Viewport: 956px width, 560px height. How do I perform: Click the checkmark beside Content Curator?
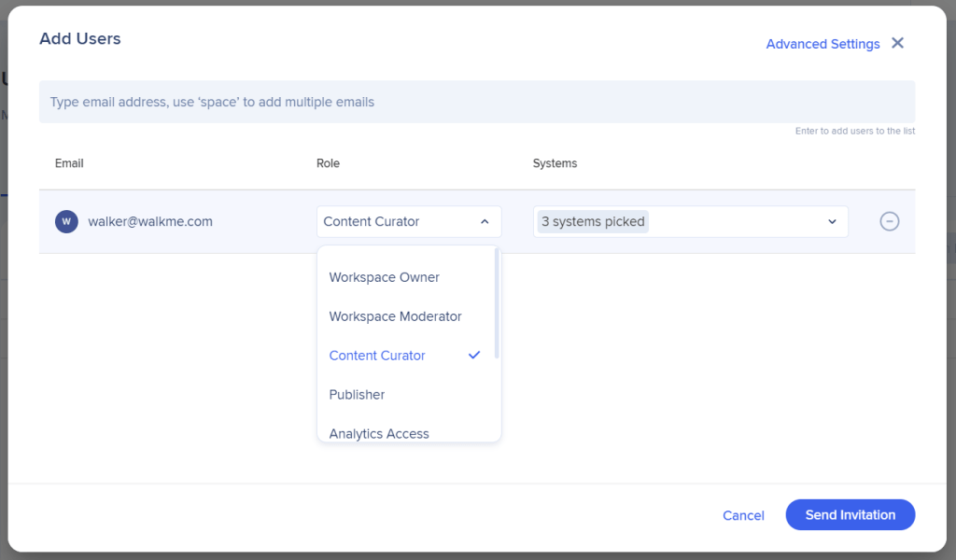(474, 356)
